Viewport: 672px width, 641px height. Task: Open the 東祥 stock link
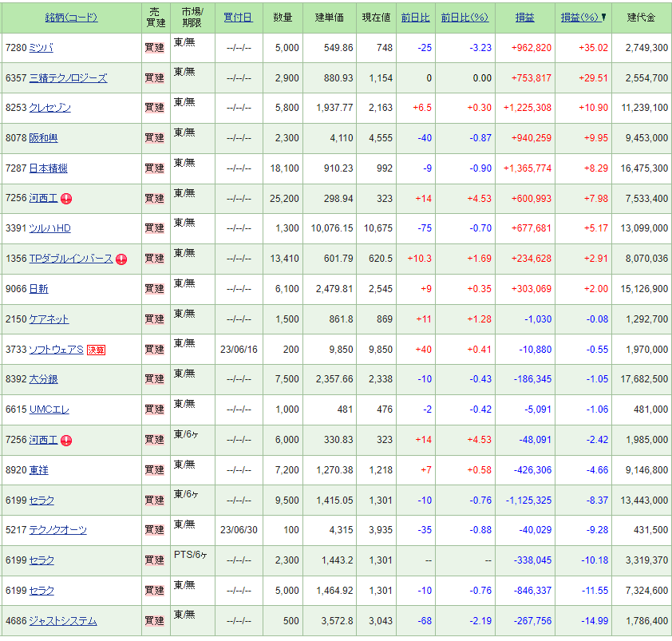38,470
